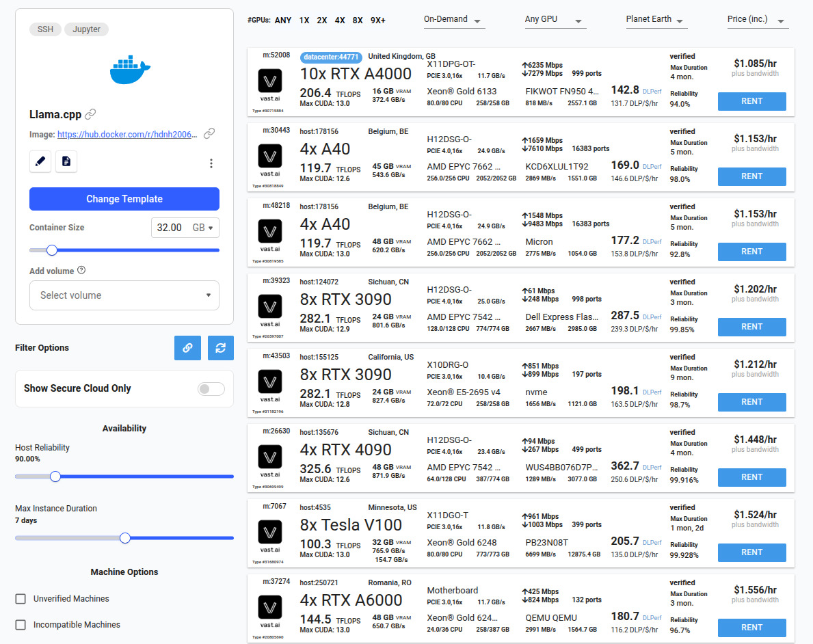813x644 pixels.
Task: Rent the 10x RTX A4000 machine
Action: pos(751,101)
